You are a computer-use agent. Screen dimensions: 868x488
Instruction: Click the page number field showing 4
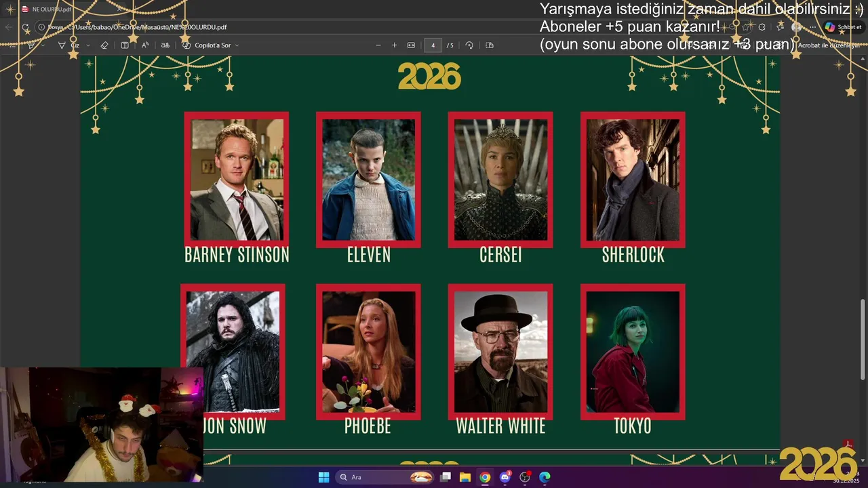click(433, 45)
